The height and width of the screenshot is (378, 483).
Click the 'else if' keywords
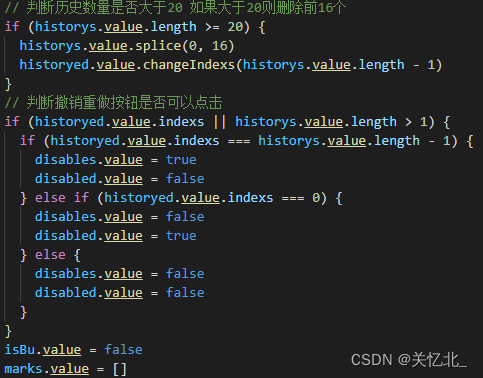(62, 198)
